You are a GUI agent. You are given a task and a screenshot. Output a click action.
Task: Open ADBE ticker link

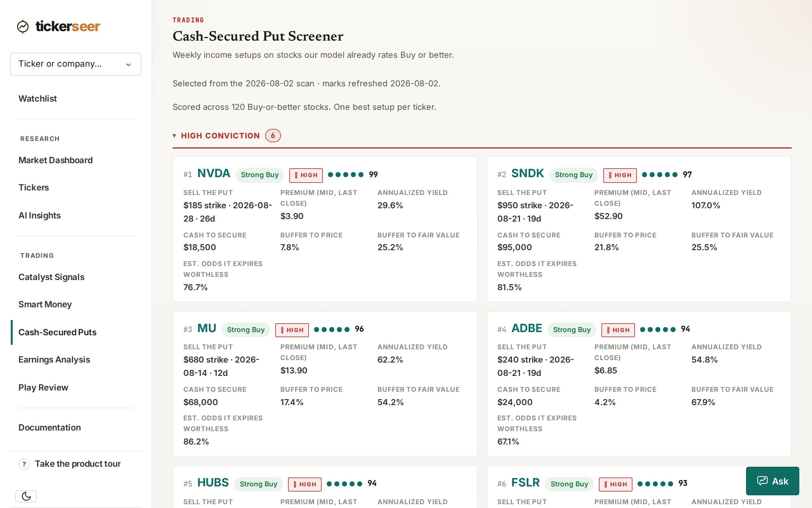pos(527,328)
